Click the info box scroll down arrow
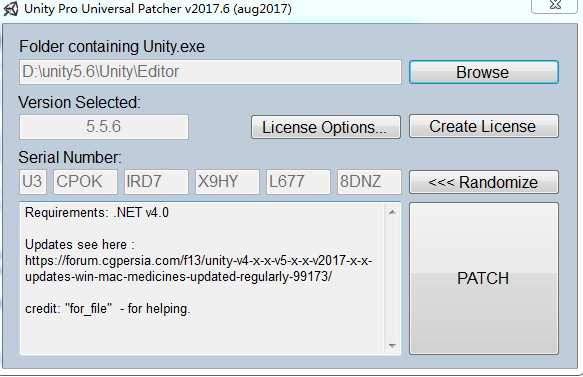Image resolution: width=583 pixels, height=377 pixels. pos(392,346)
